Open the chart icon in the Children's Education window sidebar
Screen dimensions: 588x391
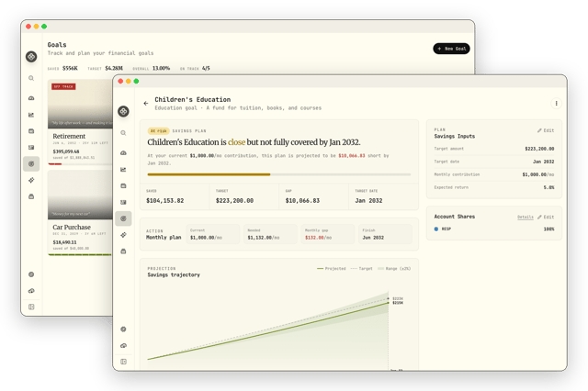(123, 169)
